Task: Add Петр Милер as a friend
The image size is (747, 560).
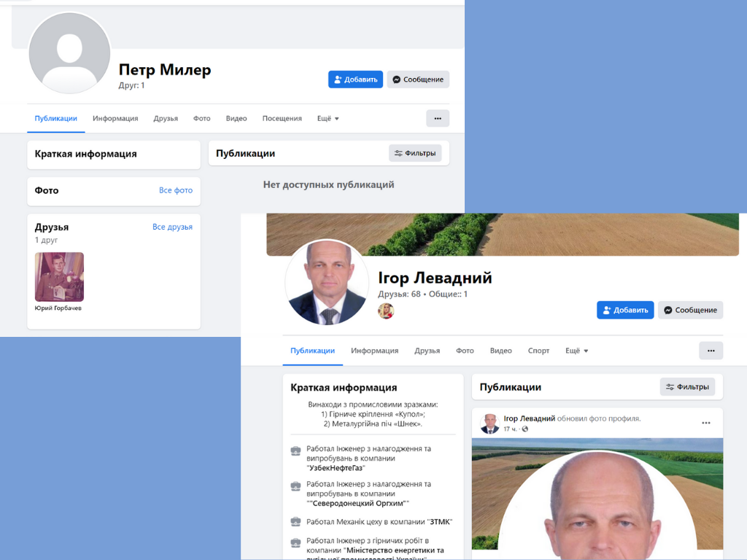Action: coord(355,79)
